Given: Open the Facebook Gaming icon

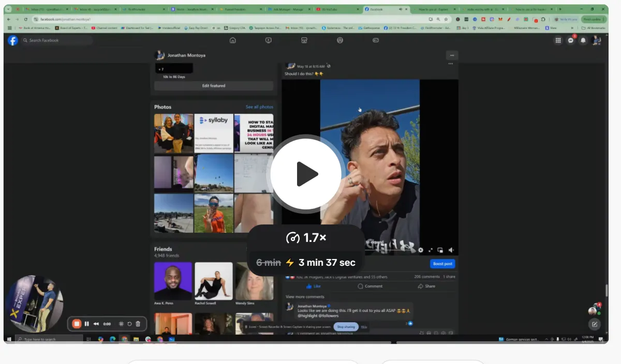Looking at the screenshot, I should click(x=376, y=40).
